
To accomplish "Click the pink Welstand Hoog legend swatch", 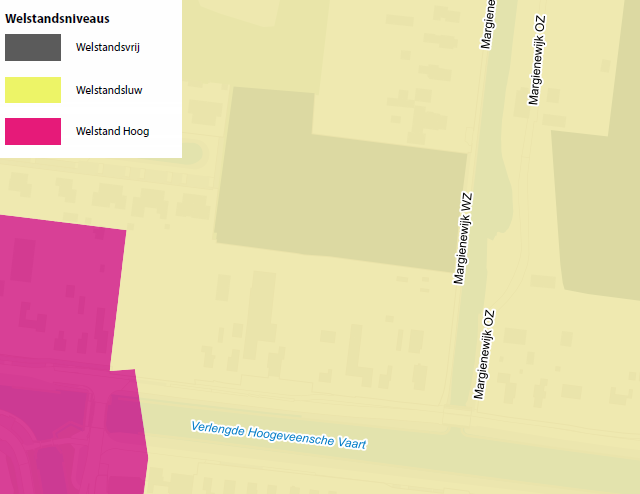I will [x=33, y=131].
